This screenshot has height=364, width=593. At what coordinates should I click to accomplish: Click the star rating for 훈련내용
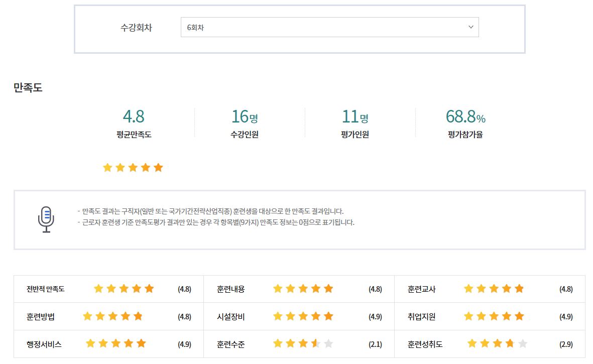303,289
